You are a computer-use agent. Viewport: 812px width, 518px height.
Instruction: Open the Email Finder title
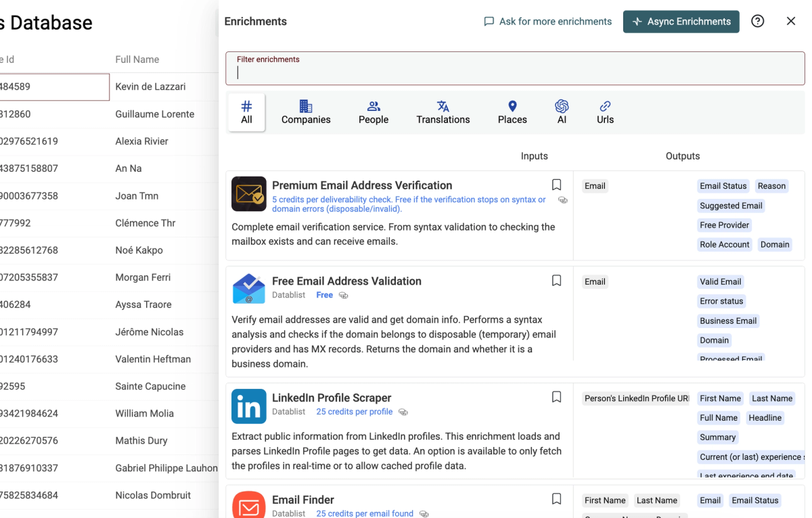click(x=303, y=500)
